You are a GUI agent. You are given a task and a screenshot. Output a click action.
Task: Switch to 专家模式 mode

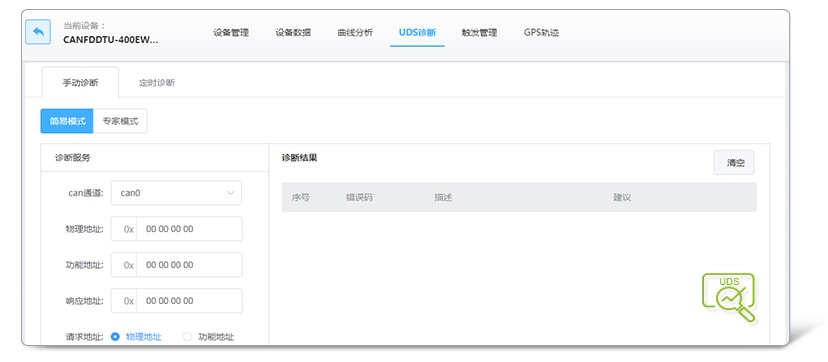[x=120, y=121]
